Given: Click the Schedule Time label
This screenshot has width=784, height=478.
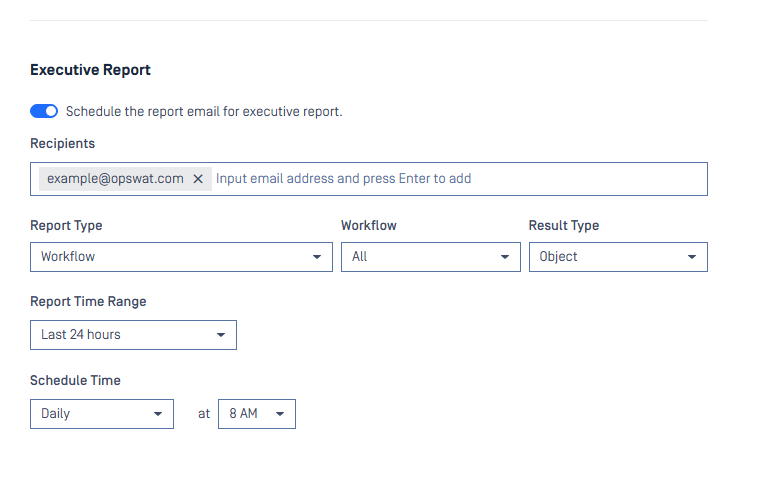Looking at the screenshot, I should [x=75, y=380].
